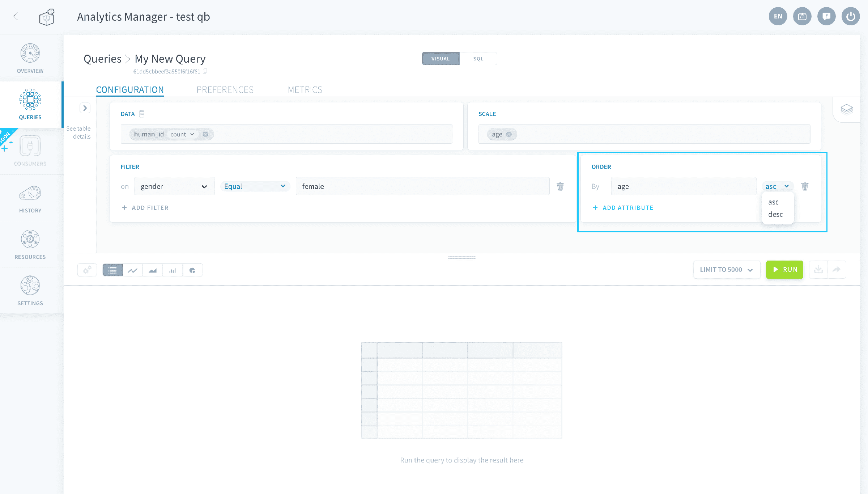Remove the human_id data chip
This screenshot has width=868, height=494.
coord(205,134)
